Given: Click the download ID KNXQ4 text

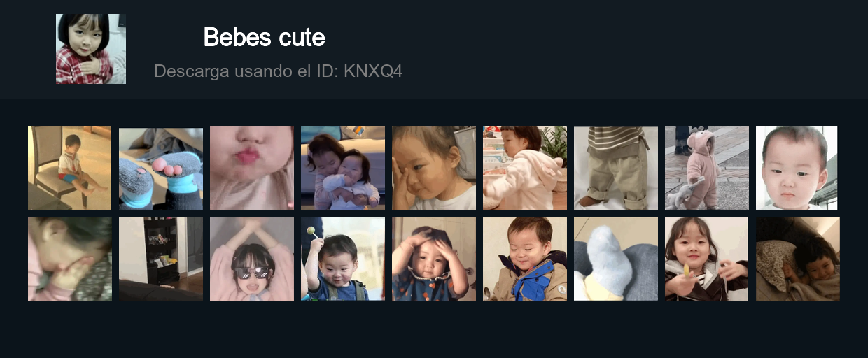Looking at the screenshot, I should click(278, 71).
